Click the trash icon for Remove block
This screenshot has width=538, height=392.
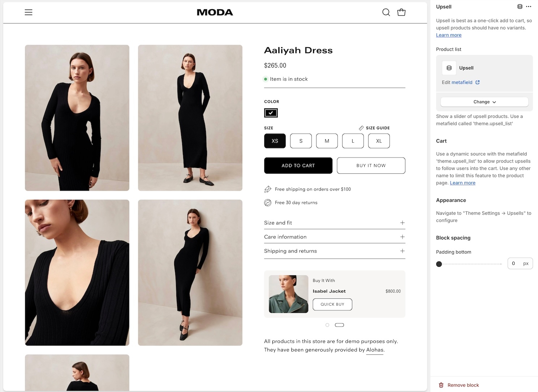[x=441, y=385]
